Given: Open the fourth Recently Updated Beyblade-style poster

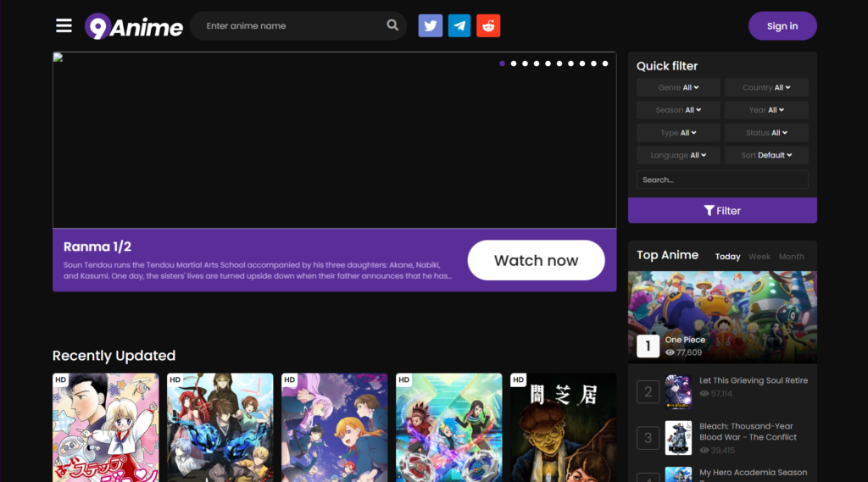Looking at the screenshot, I should (449, 427).
